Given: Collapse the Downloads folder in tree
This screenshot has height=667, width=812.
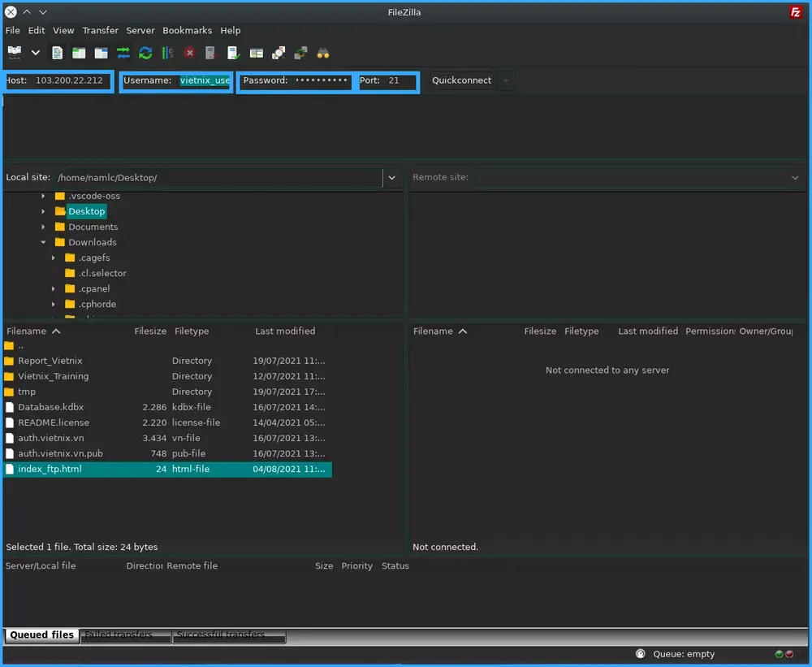Looking at the screenshot, I should click(x=44, y=242).
